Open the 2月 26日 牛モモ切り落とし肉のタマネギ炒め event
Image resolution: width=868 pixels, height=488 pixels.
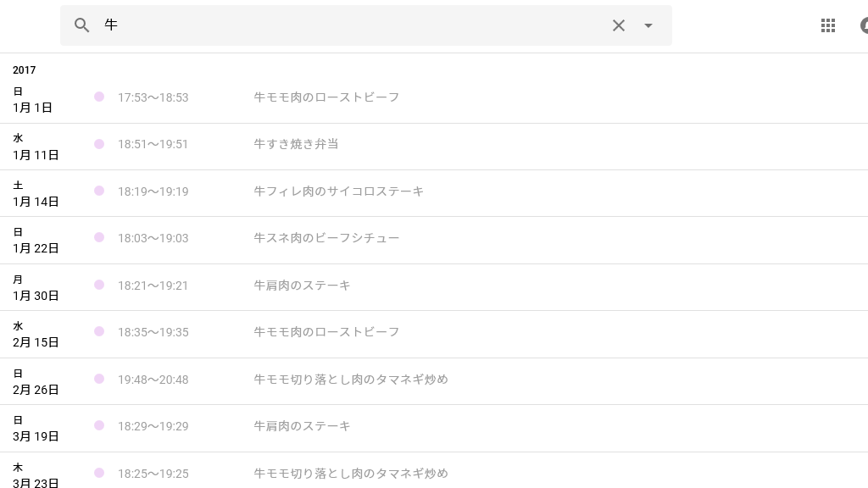pos(350,380)
